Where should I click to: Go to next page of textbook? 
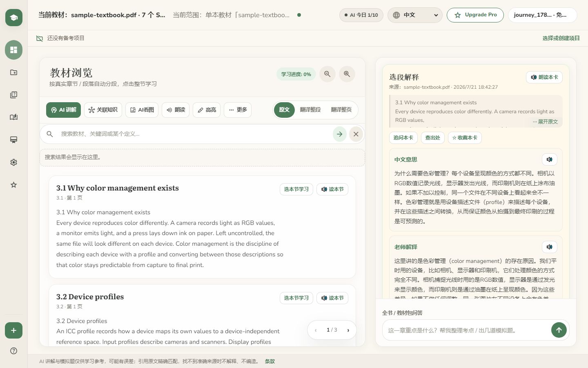pos(348,330)
